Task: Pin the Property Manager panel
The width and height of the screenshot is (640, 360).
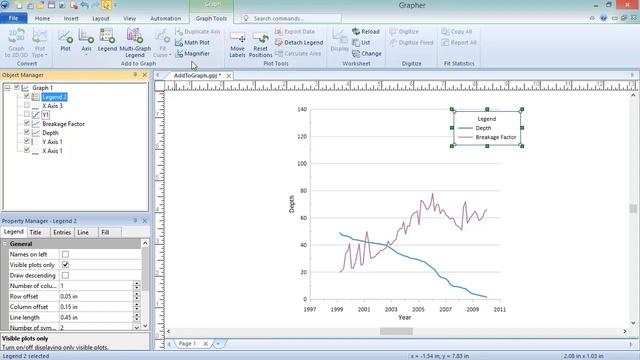Action: [135, 220]
